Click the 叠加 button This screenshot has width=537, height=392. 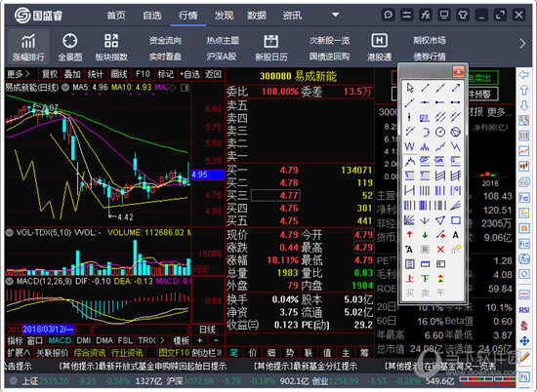click(x=72, y=74)
